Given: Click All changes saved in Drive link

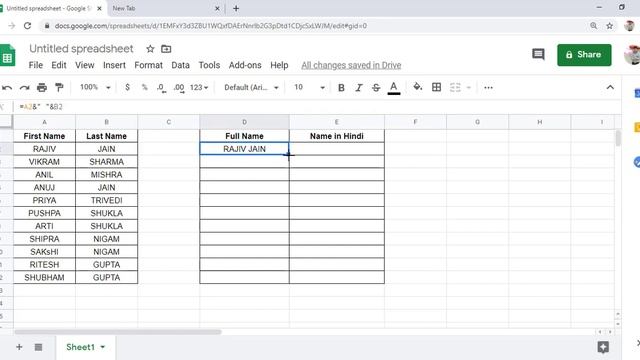Looking at the screenshot, I should [x=351, y=65].
